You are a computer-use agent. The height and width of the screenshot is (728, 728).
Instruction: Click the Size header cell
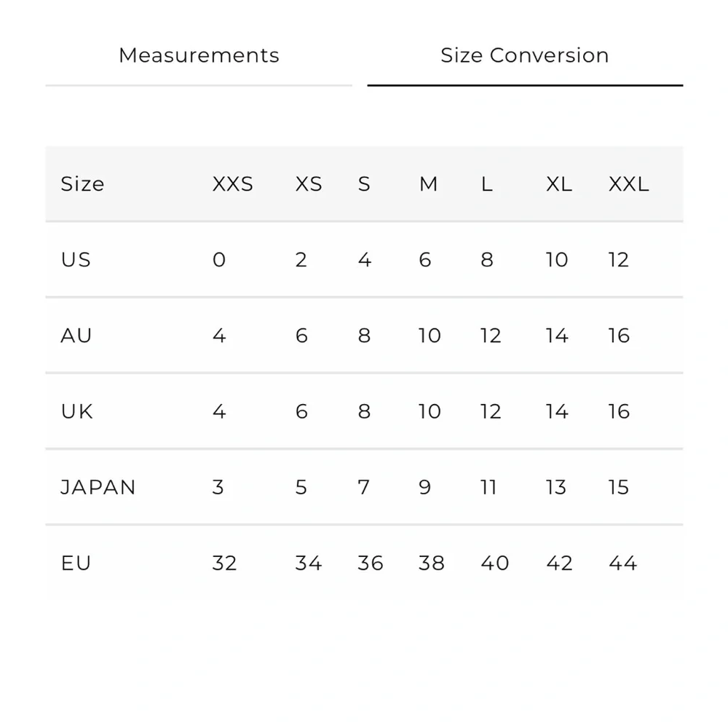click(82, 184)
